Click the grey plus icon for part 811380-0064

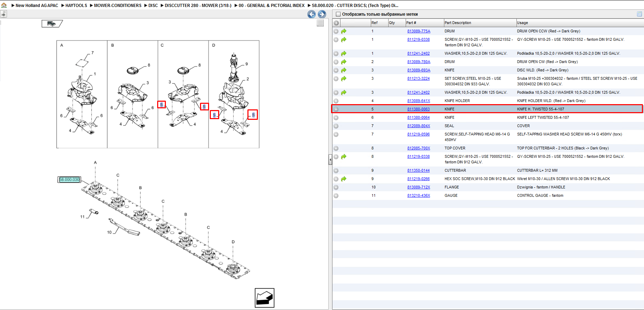tap(336, 118)
